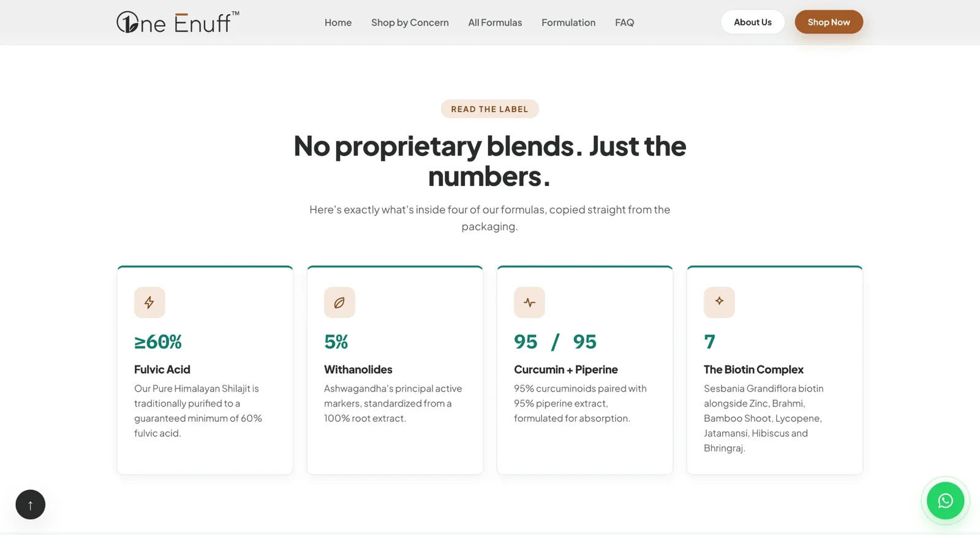Select the Curcumin + Piperine card title
This screenshot has width=980, height=535.
[566, 370]
